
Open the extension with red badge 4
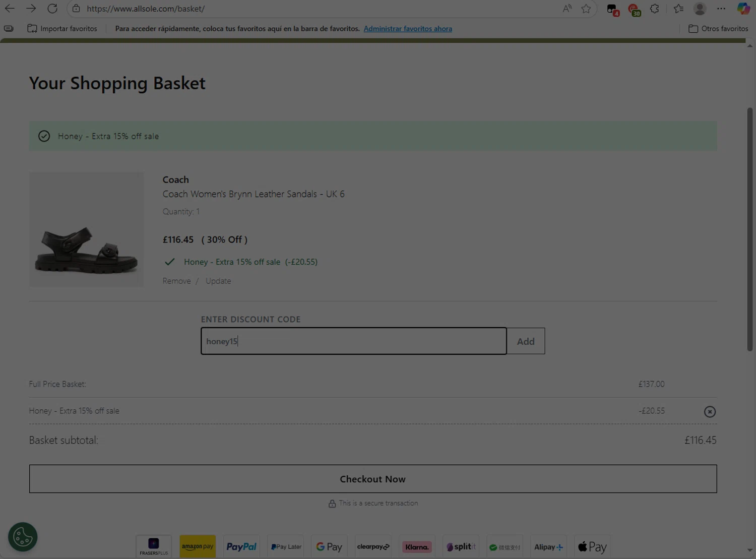point(612,9)
